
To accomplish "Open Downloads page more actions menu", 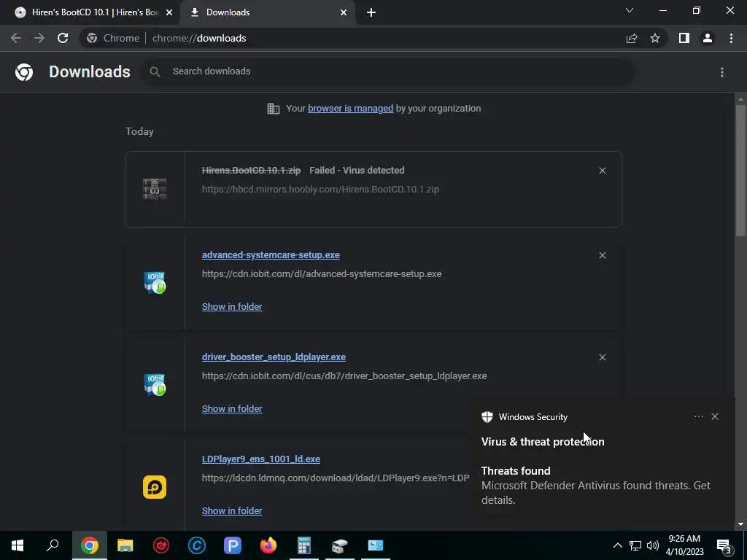I will pos(722,72).
